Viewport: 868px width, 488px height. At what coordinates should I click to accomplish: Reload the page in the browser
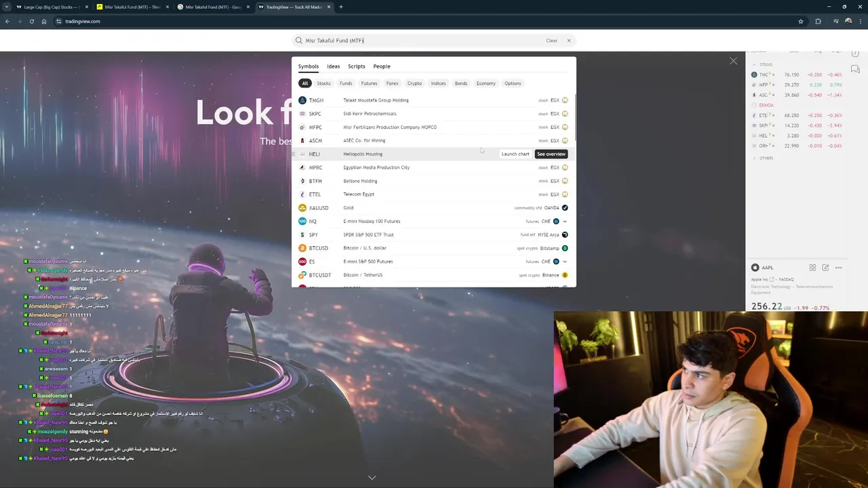(x=31, y=21)
